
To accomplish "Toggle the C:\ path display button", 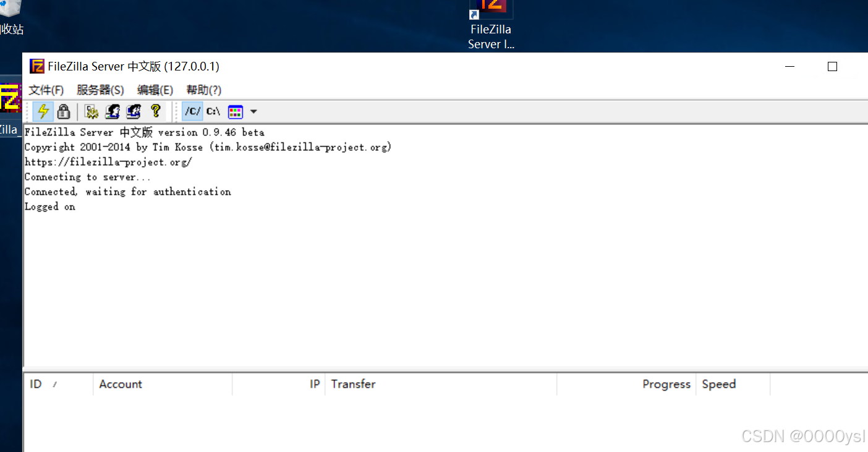I will [213, 111].
